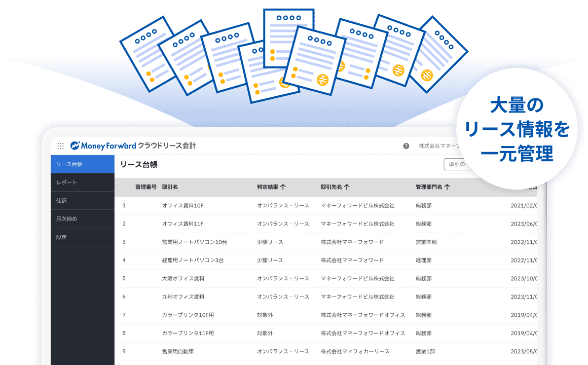Viewport: 588px width, 365px height.
Task: Click the リース台帳 page heading
Action: pyautogui.click(x=139, y=164)
